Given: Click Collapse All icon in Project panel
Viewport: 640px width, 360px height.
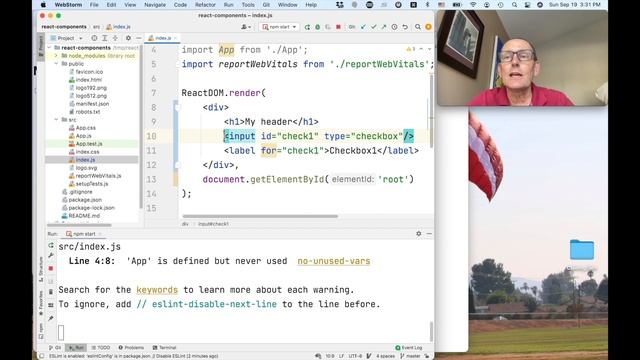Looking at the screenshot, I should click(115, 38).
